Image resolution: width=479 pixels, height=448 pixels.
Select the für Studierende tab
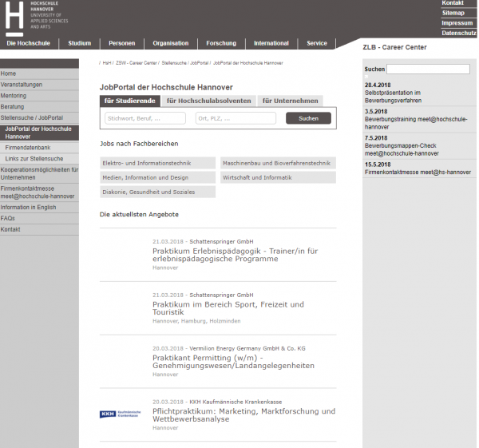130,101
